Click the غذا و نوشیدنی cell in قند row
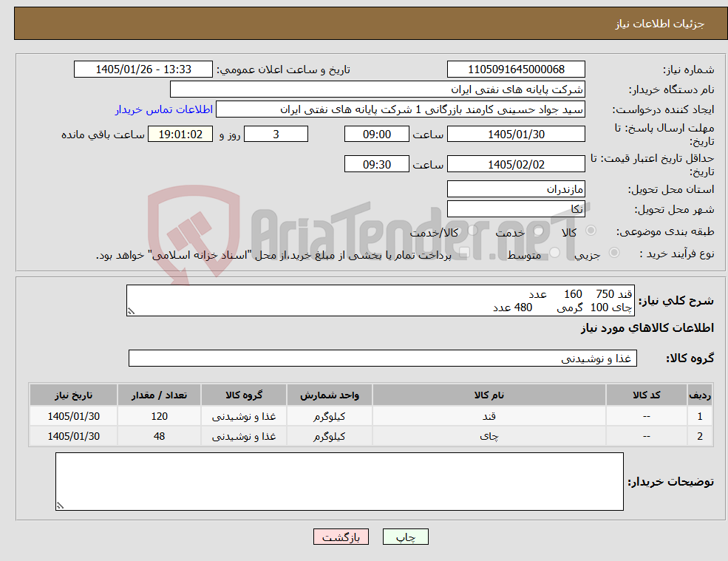Screen dimensions: 728x561 [x=244, y=416]
